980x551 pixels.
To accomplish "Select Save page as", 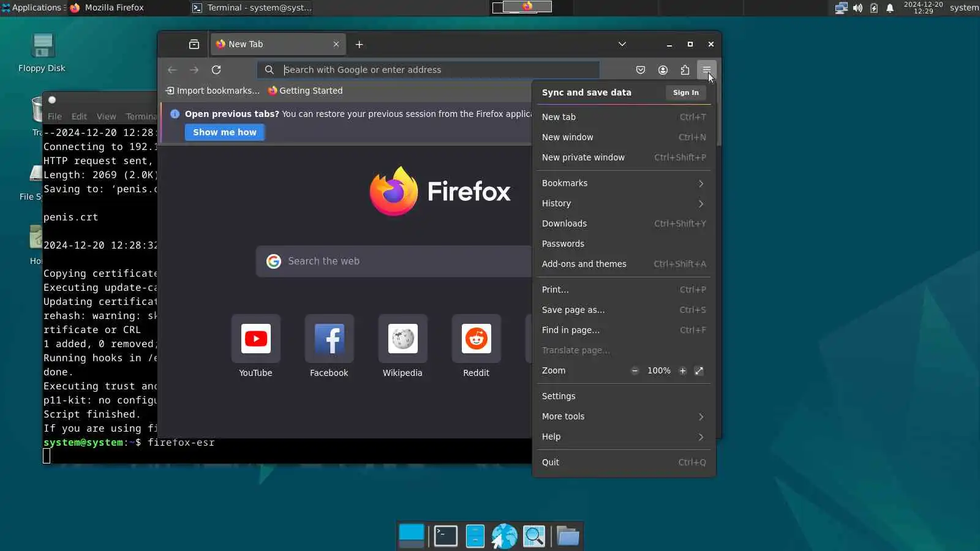I will pyautogui.click(x=624, y=310).
